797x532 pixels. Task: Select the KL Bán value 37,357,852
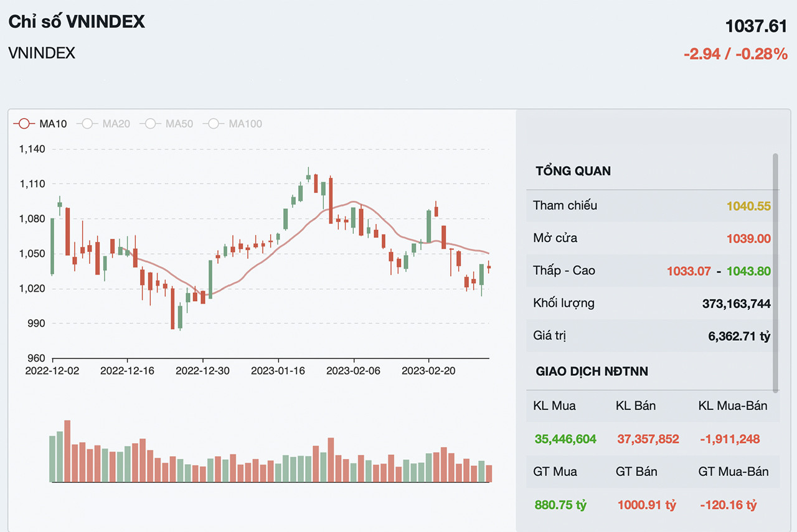(x=648, y=439)
